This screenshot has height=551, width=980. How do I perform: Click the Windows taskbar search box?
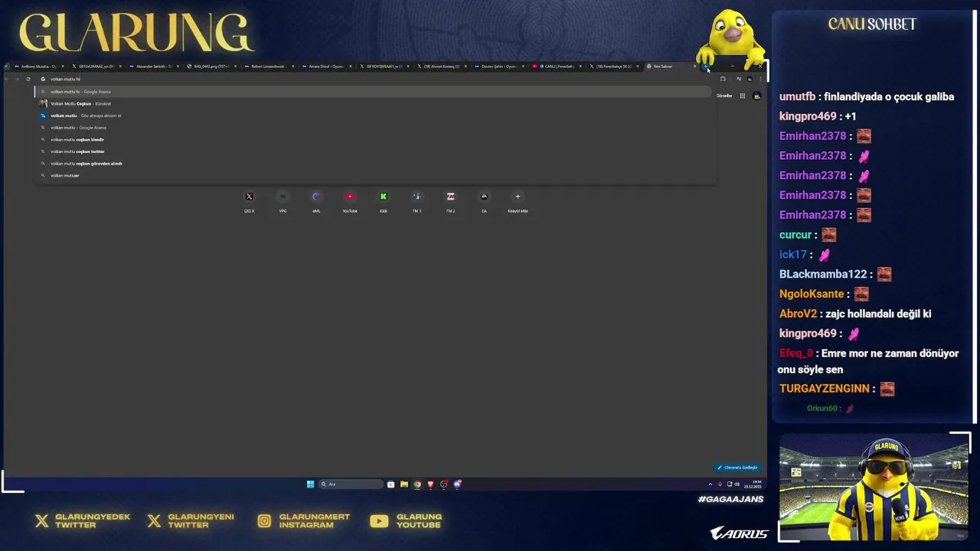[351, 484]
